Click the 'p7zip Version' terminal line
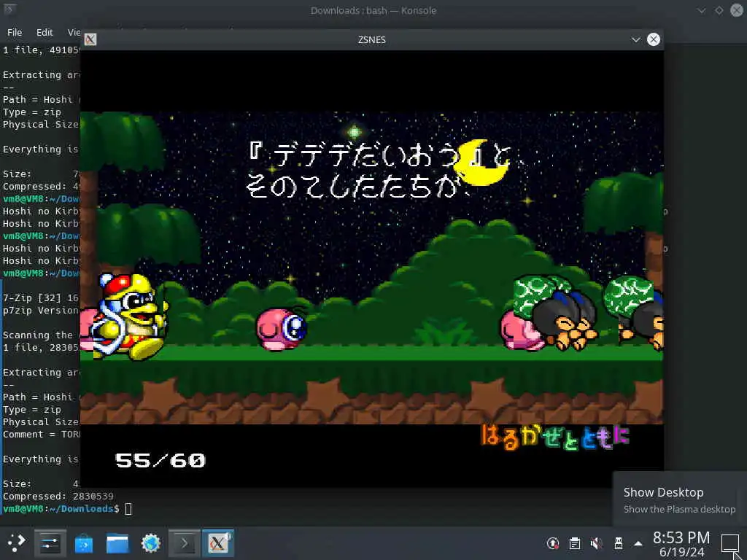Viewport: 747px width, 560px height. [41, 311]
